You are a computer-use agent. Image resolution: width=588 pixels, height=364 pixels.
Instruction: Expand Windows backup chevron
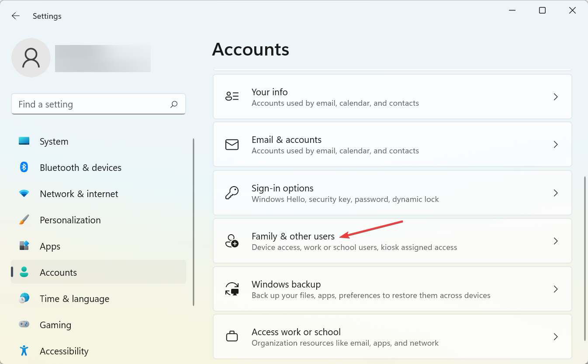click(x=556, y=289)
